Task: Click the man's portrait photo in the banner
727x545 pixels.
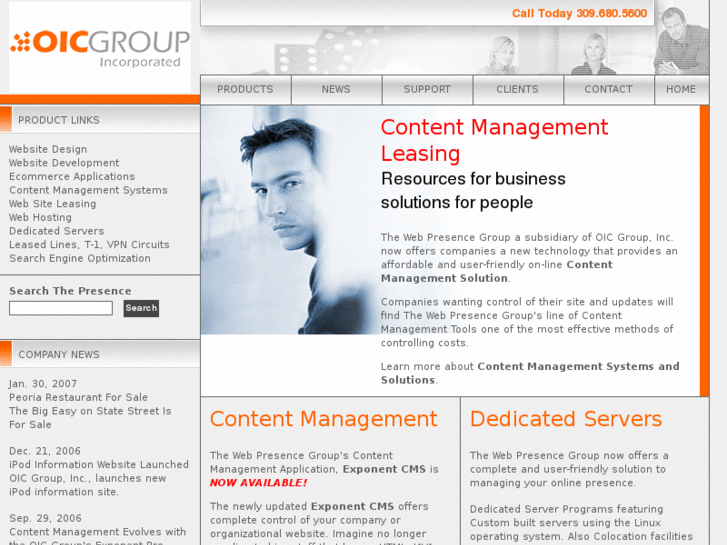Action: coord(290,220)
